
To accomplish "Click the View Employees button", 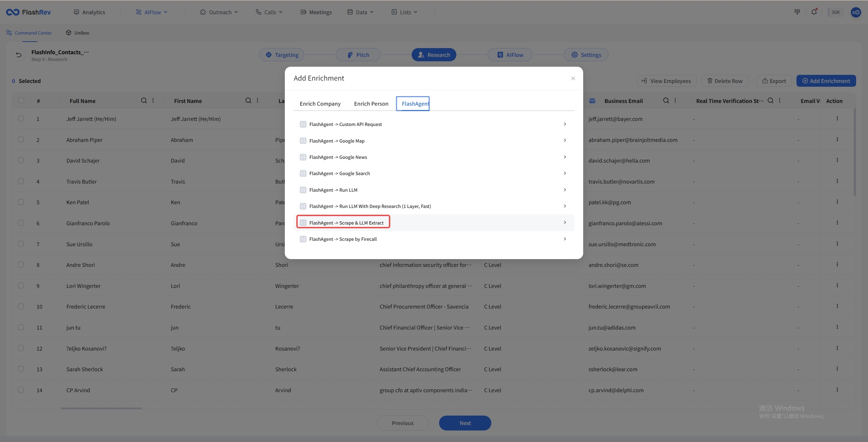I will click(x=667, y=81).
